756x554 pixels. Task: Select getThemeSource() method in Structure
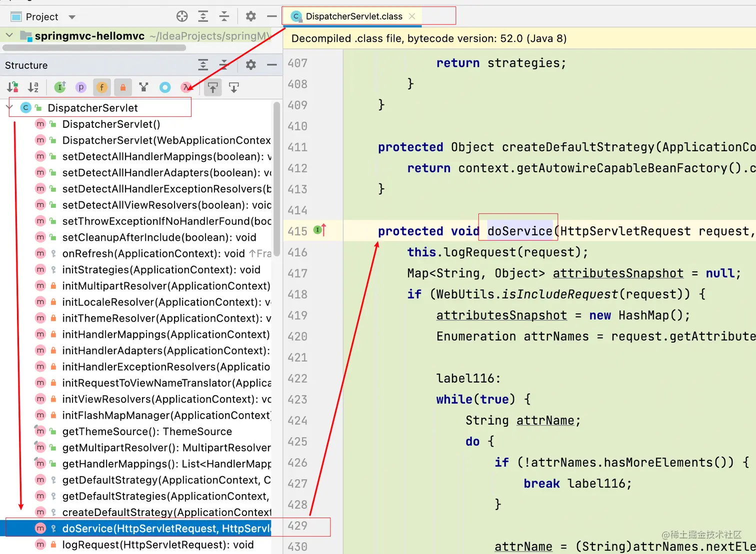click(147, 431)
